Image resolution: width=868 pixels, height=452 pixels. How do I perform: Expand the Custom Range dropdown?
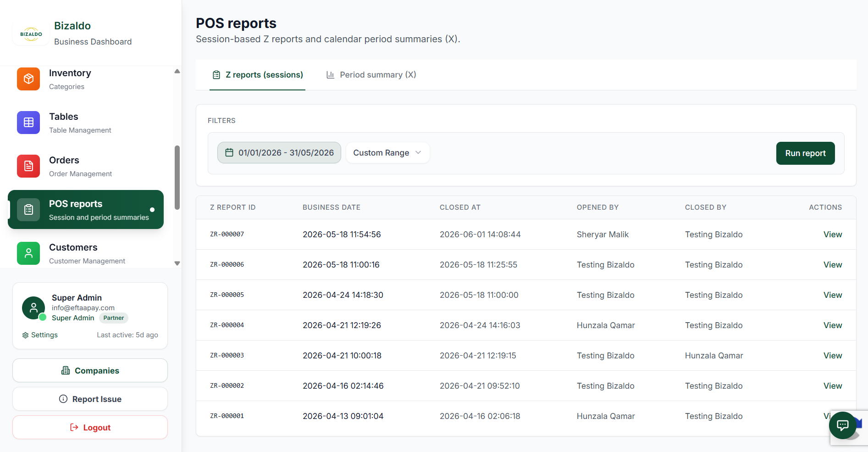(x=387, y=153)
